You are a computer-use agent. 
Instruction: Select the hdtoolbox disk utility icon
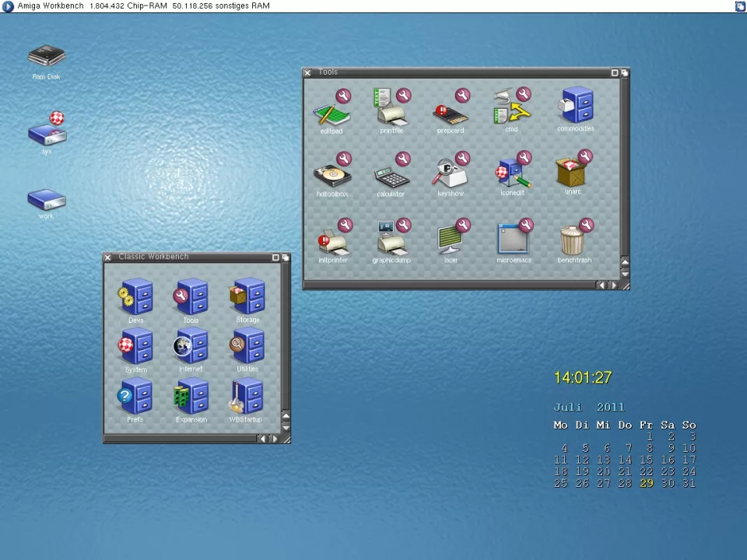331,175
